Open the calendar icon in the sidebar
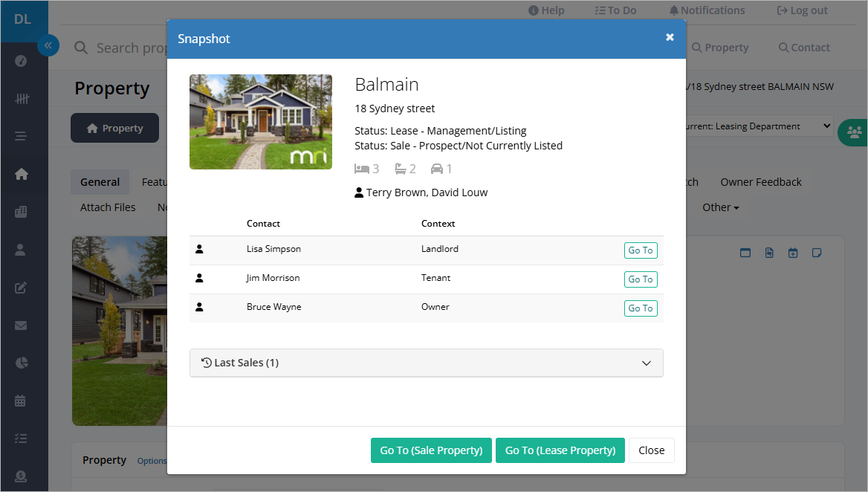The width and height of the screenshot is (868, 492). (20, 401)
